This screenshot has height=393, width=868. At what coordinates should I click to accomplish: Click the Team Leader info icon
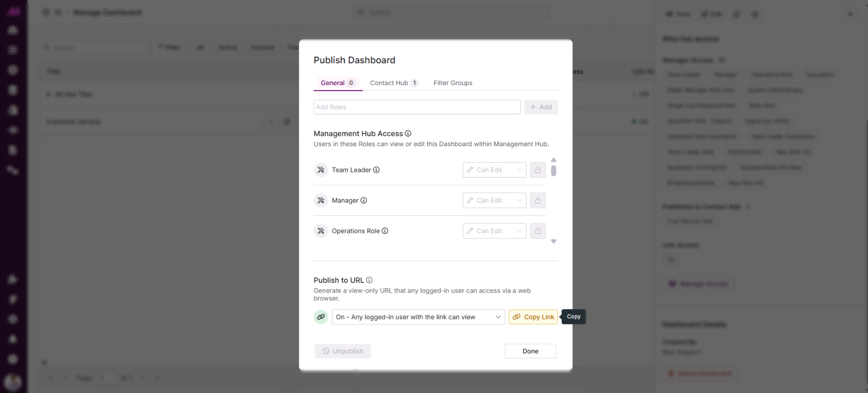coord(377,170)
